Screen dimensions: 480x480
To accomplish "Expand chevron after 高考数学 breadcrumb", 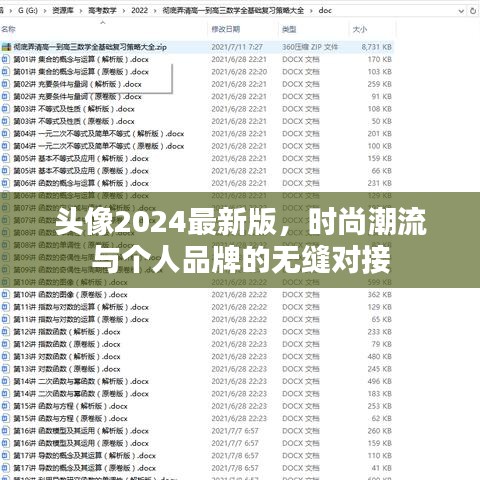I will (124, 11).
